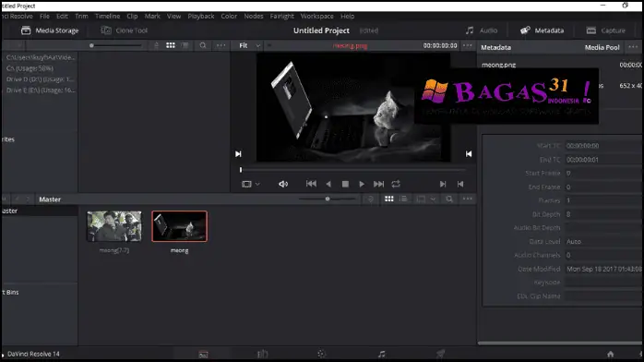Image resolution: width=644 pixels, height=362 pixels.
Task: Jump to viewer first frame marker
Action: [x=238, y=153]
